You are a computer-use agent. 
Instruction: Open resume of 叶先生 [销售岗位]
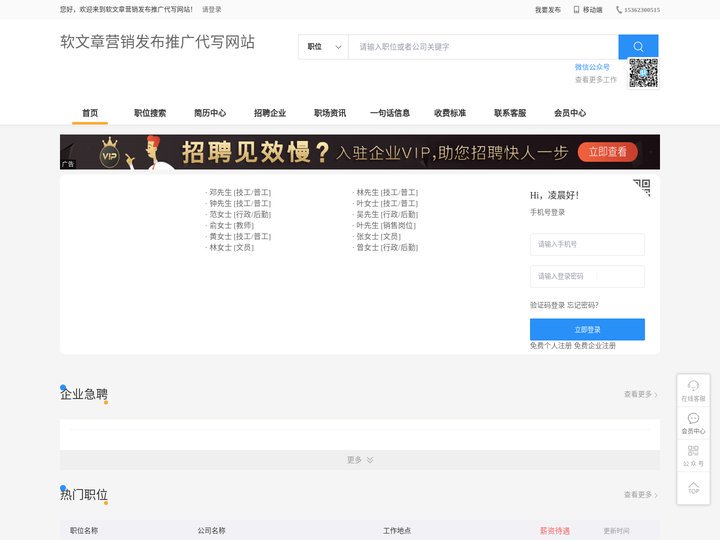click(386, 225)
